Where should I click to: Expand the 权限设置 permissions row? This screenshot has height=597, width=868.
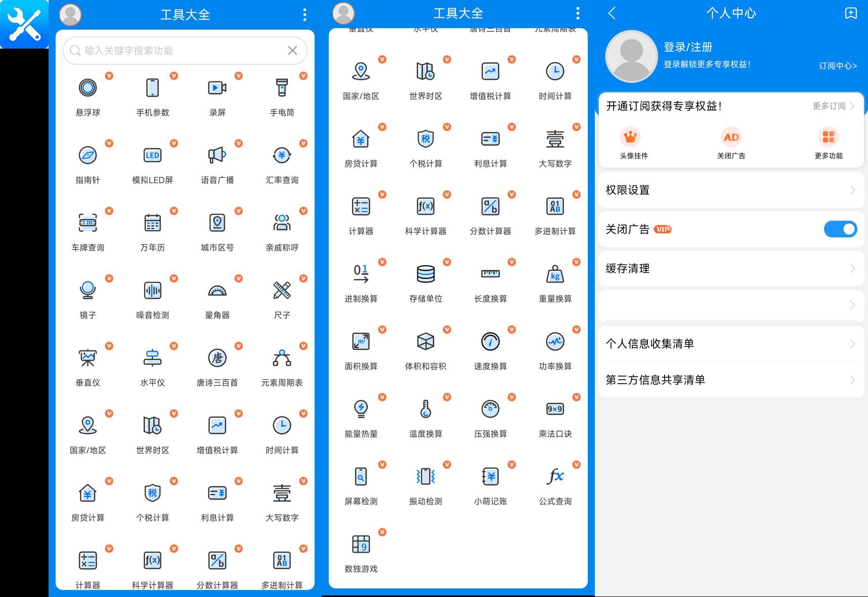tap(730, 190)
